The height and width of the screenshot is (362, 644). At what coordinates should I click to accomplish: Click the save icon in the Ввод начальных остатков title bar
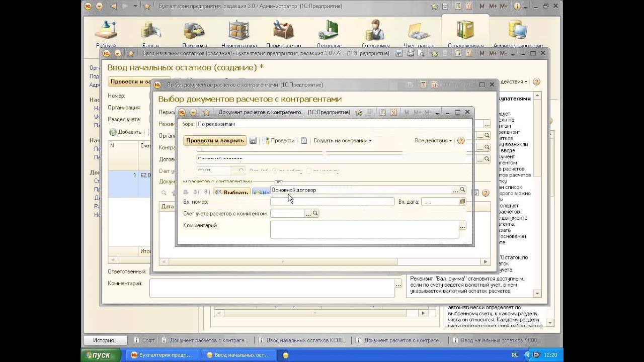click(399, 53)
